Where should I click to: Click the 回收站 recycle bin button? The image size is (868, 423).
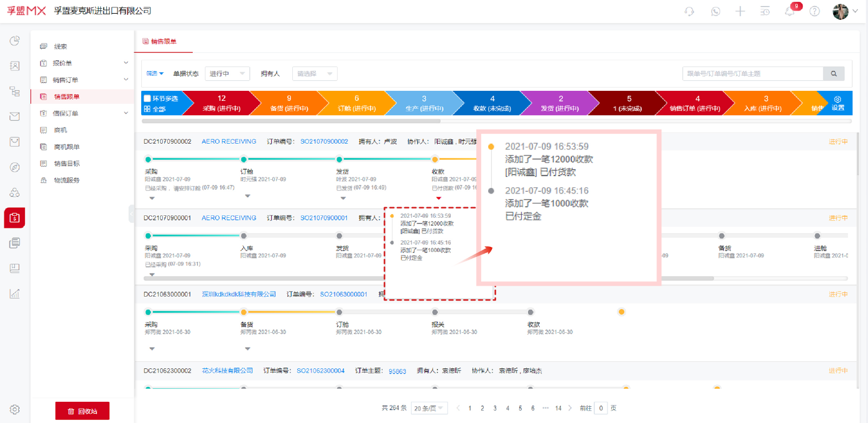click(82, 411)
